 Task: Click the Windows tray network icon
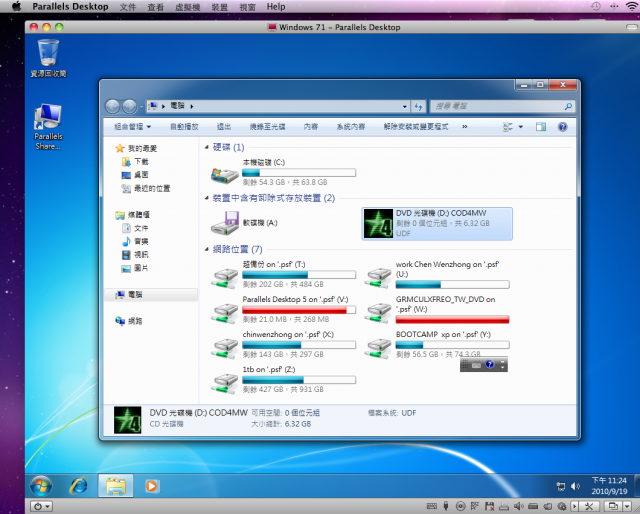pyautogui.click(x=561, y=486)
